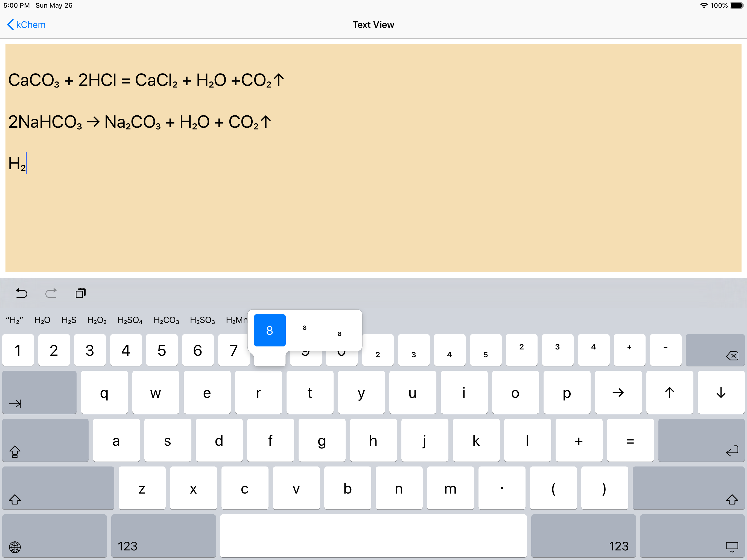Tap the middle dot key
The height and width of the screenshot is (560, 747).
pyautogui.click(x=502, y=488)
